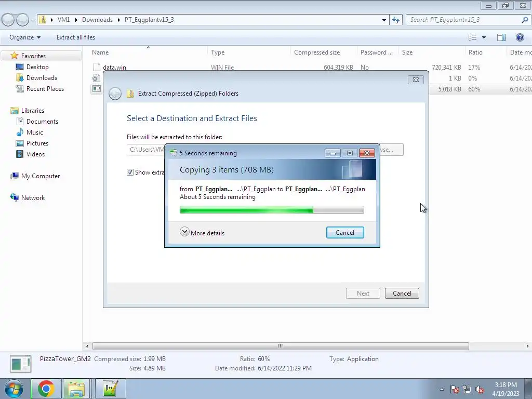This screenshot has width=532, height=399.
Task: Toggle Show extracted files checkbox
Action: (130, 172)
